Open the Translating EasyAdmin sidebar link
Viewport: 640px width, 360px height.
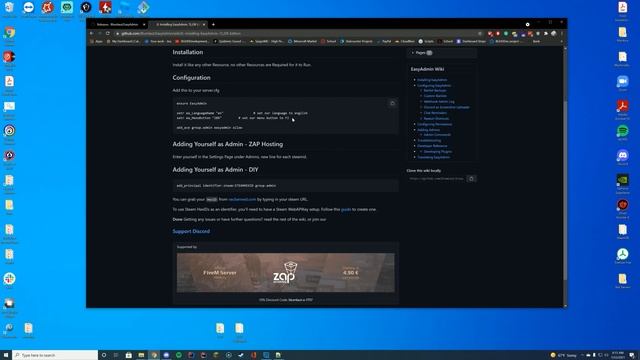click(433, 157)
